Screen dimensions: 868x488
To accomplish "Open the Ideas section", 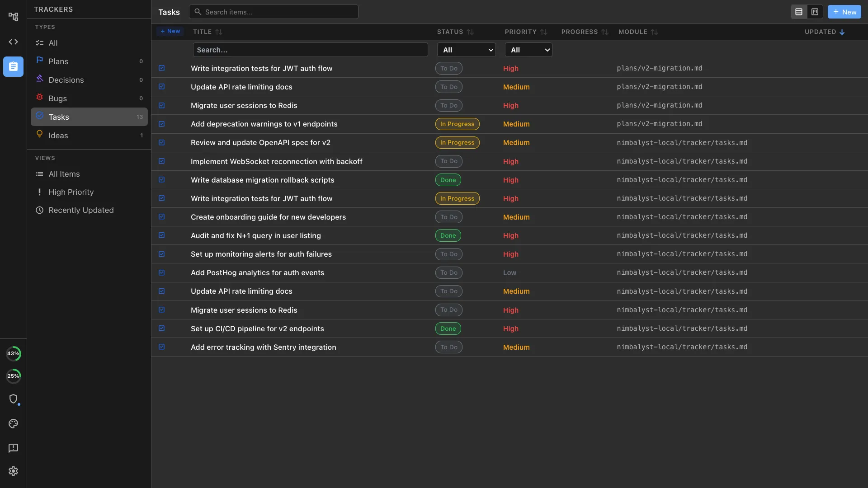I will click(x=58, y=135).
